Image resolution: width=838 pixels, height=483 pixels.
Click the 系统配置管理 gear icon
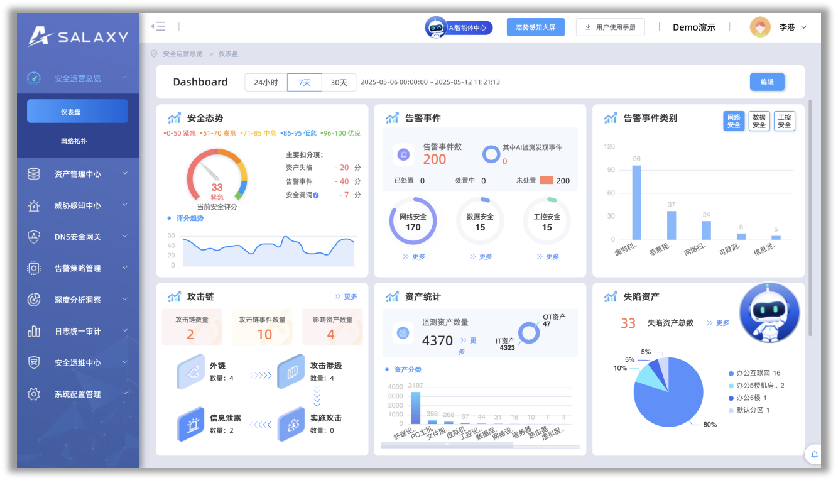coord(34,394)
